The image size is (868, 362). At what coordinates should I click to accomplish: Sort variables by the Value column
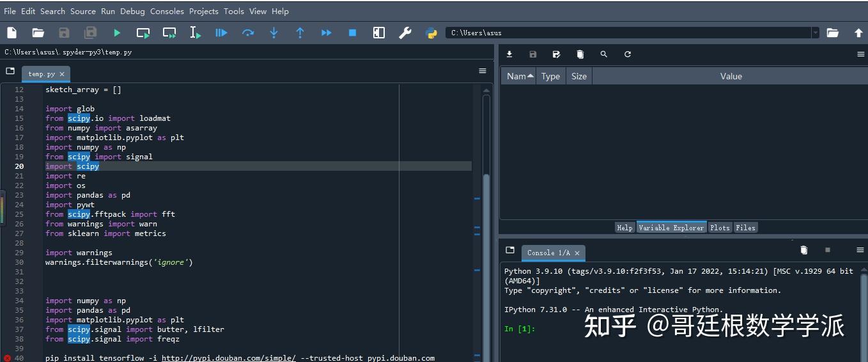tap(731, 76)
